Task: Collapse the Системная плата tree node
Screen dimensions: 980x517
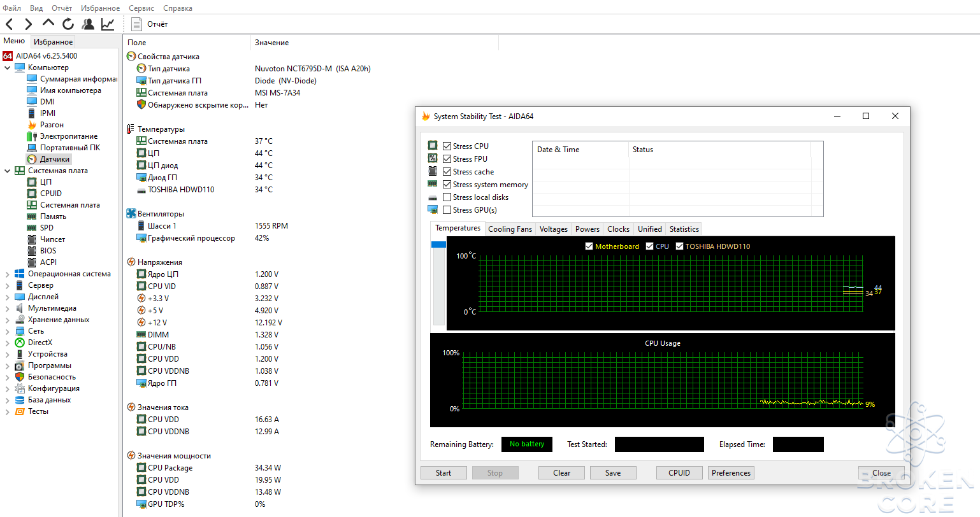Action: (x=7, y=171)
